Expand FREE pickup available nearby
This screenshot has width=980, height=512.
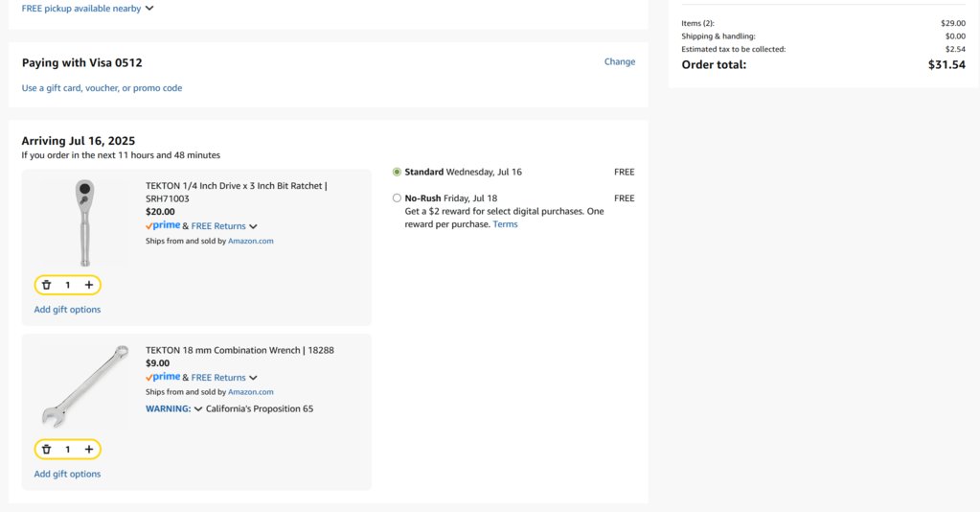click(x=87, y=9)
